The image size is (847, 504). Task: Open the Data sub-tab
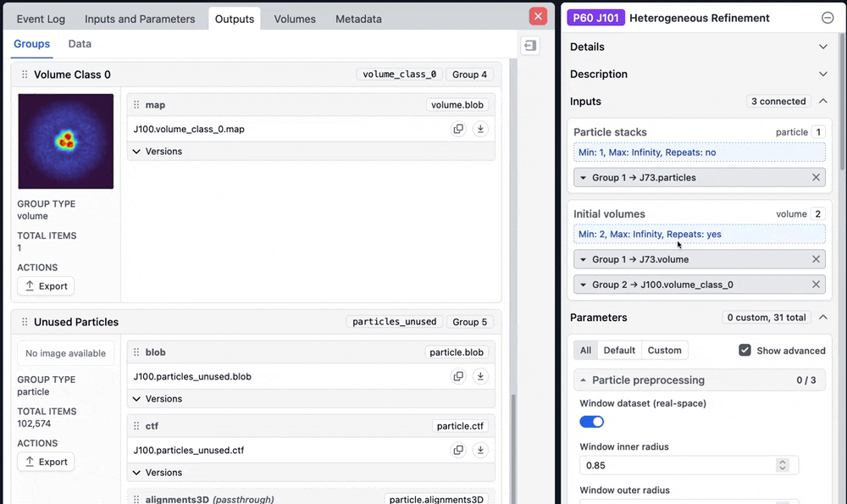pos(80,44)
